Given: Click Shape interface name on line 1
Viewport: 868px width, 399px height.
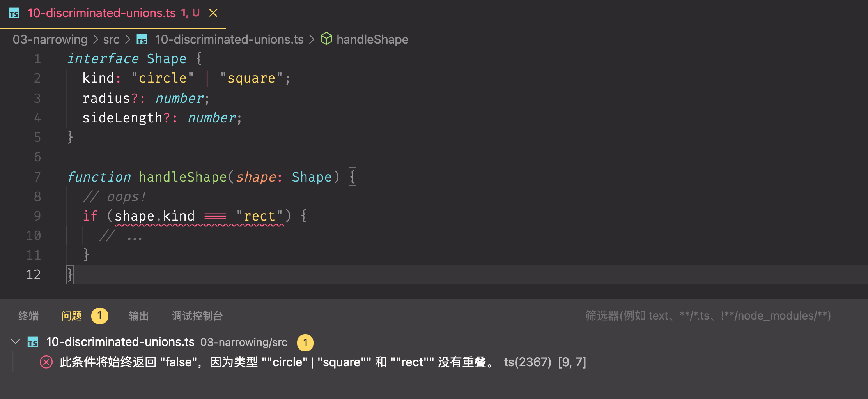Looking at the screenshot, I should [x=167, y=58].
